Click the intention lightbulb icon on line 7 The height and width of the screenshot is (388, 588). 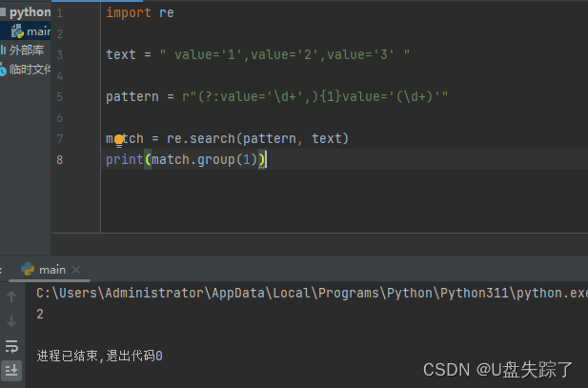pyautogui.click(x=119, y=140)
